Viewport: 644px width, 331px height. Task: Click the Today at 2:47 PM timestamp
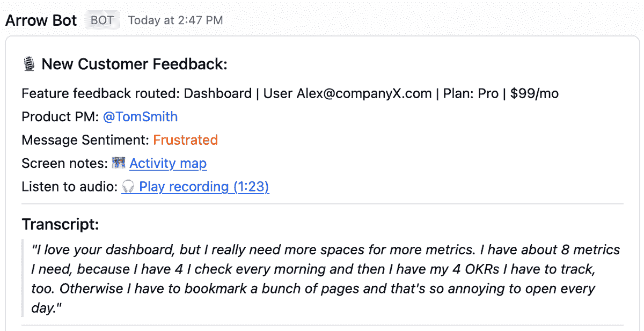(x=175, y=20)
